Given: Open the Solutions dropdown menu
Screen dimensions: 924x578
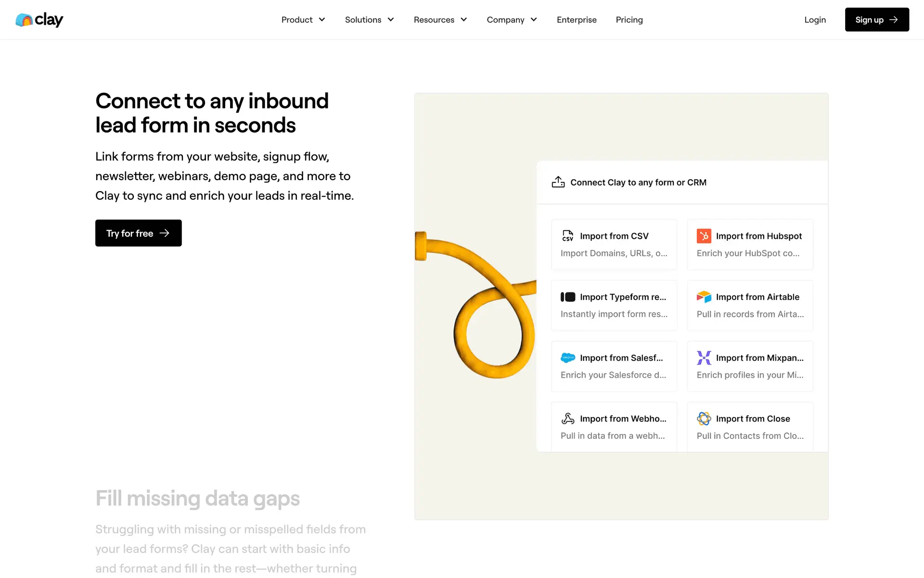Looking at the screenshot, I should [369, 20].
